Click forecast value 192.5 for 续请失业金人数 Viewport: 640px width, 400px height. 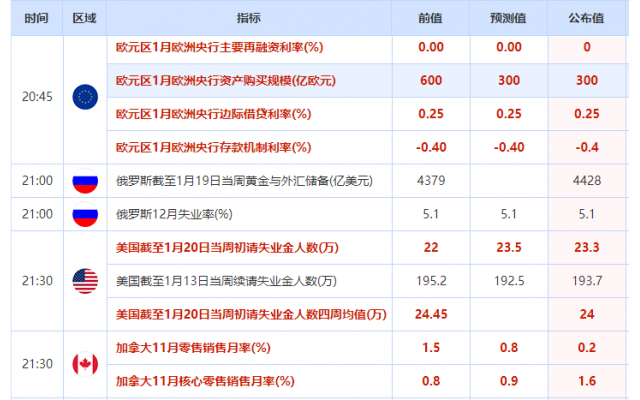coord(509,281)
